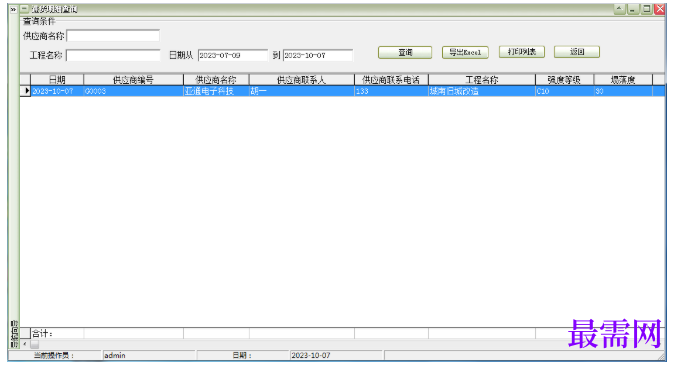The image size is (680, 365).
Task: Click the start date field 2023-07-09
Action: (x=233, y=55)
